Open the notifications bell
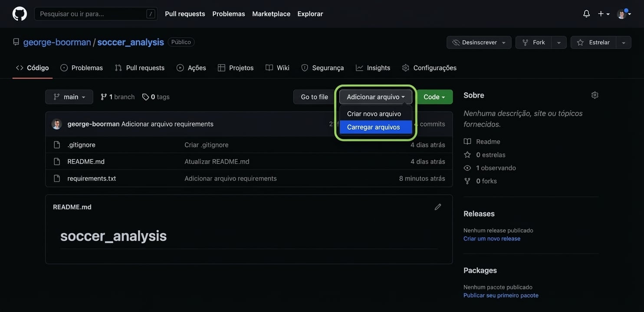 pyautogui.click(x=586, y=14)
